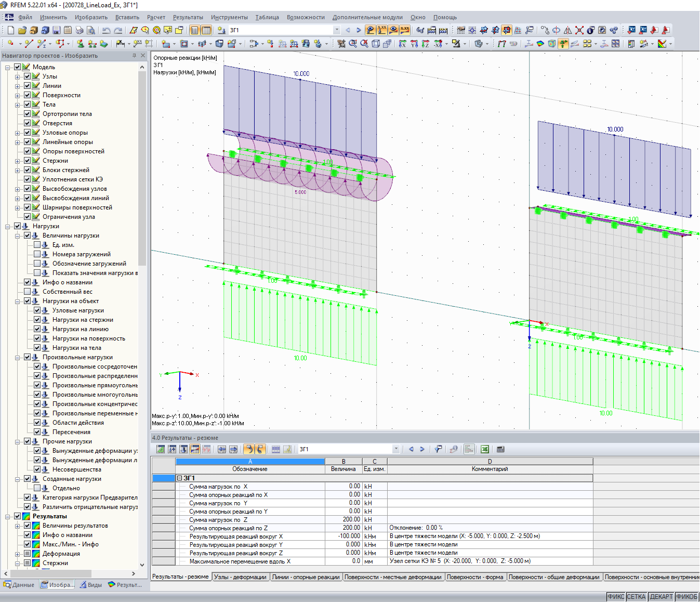
Task: Toggle the table panel icon
Action: click(x=206, y=30)
